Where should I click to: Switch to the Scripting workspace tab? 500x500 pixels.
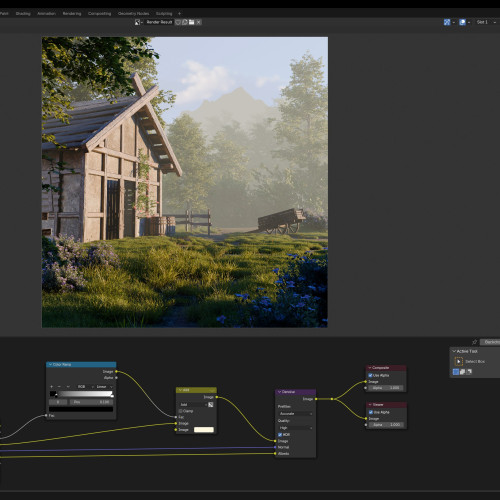(x=164, y=14)
